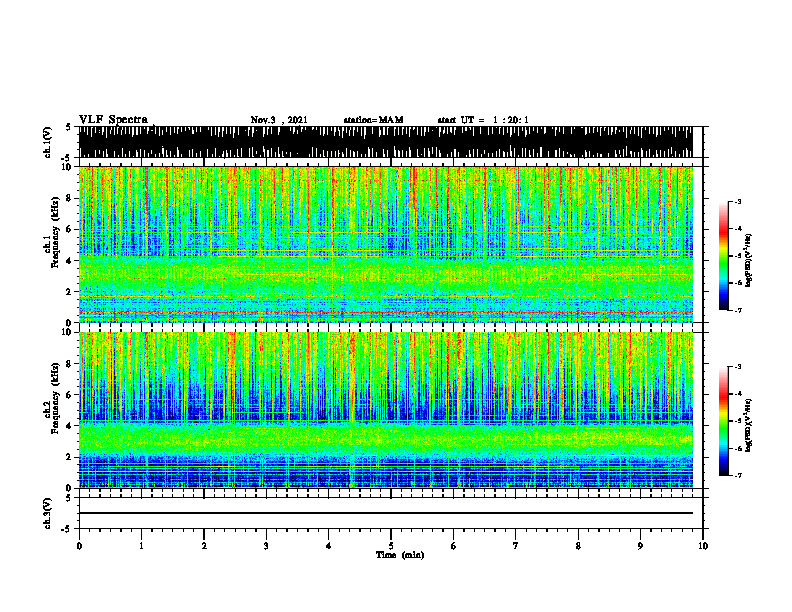The image size is (792, 612).
Task: Click the ch.1(V) waveform axis label
Action: pyautogui.click(x=48, y=142)
